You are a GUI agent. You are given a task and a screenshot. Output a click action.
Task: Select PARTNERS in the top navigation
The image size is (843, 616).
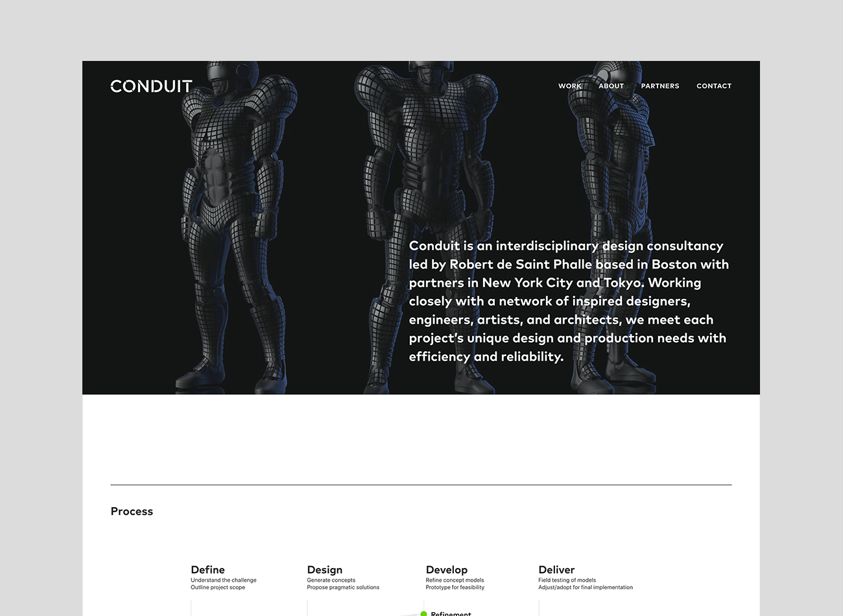[659, 86]
